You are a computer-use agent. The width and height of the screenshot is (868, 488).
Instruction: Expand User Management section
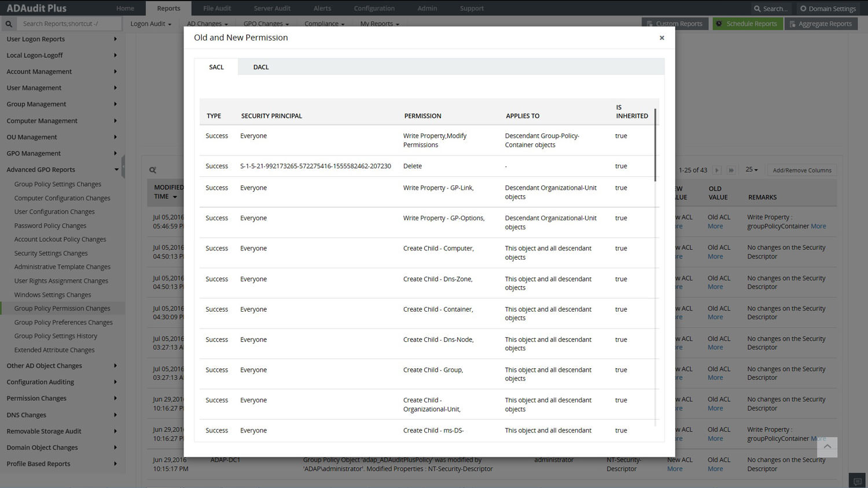click(x=62, y=88)
